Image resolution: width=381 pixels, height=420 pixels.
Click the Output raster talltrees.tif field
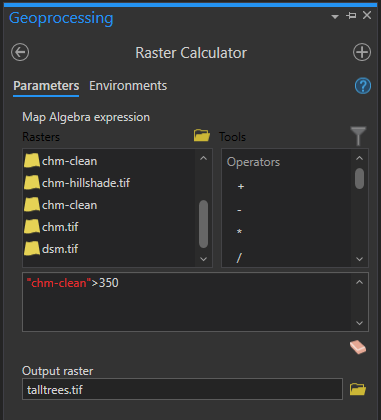(182, 389)
